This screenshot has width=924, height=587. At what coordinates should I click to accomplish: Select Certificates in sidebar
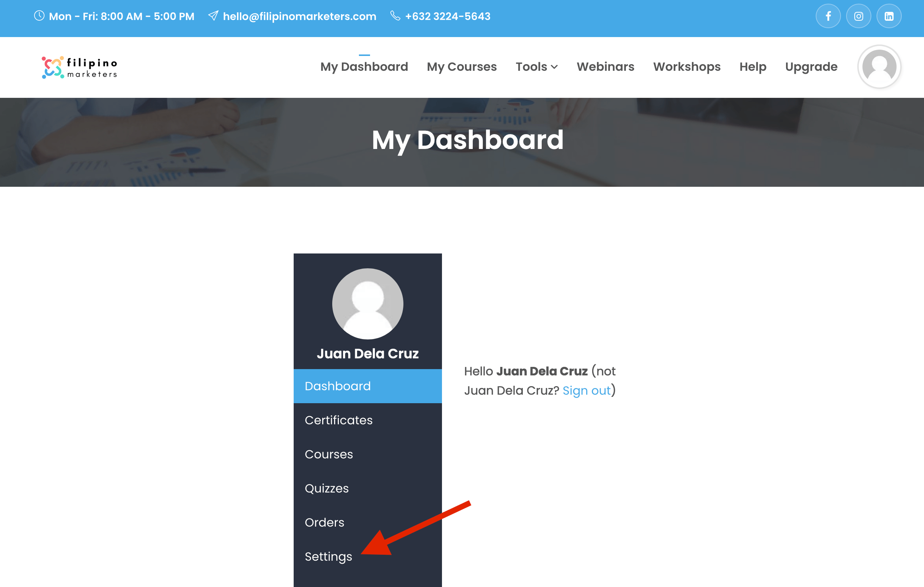click(x=339, y=420)
